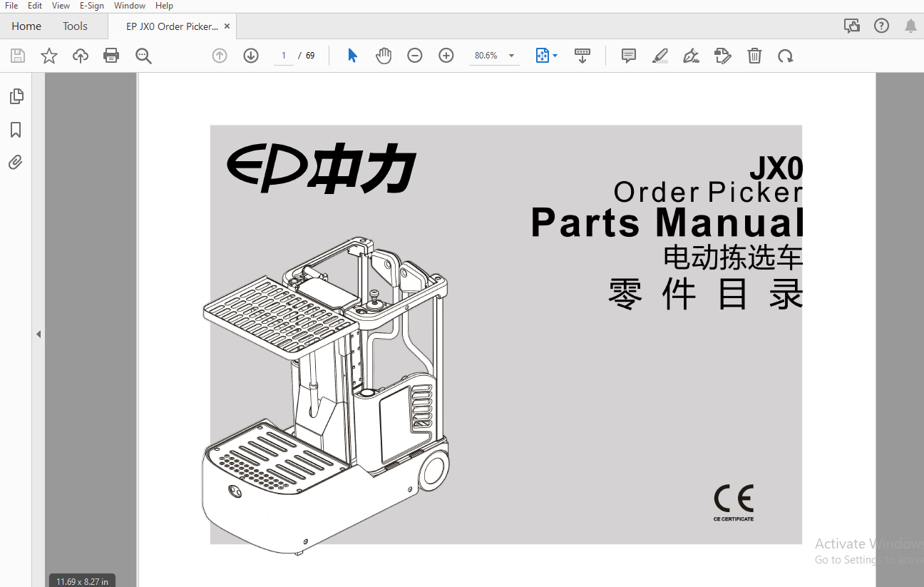Select the EP JX0 Order Picker document tab
The image size is (924, 587).
pyautogui.click(x=171, y=26)
